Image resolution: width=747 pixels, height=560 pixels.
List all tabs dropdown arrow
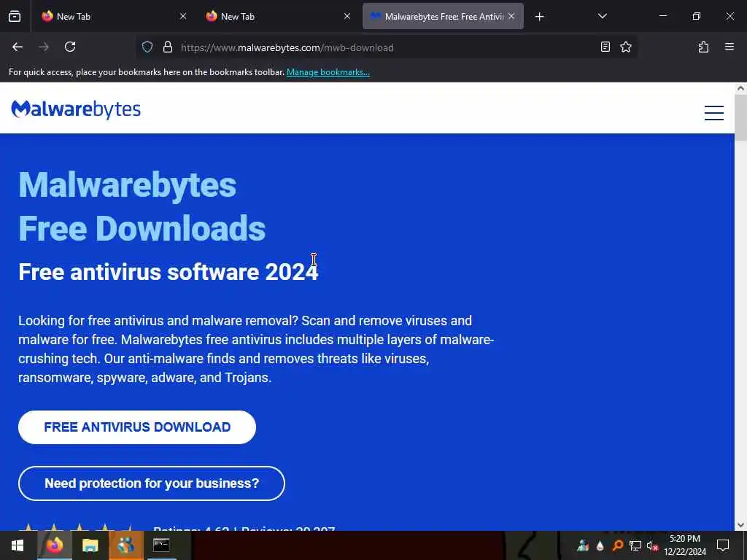click(602, 16)
